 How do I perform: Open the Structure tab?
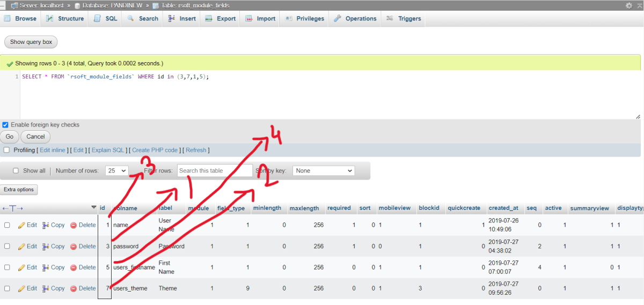tap(65, 18)
